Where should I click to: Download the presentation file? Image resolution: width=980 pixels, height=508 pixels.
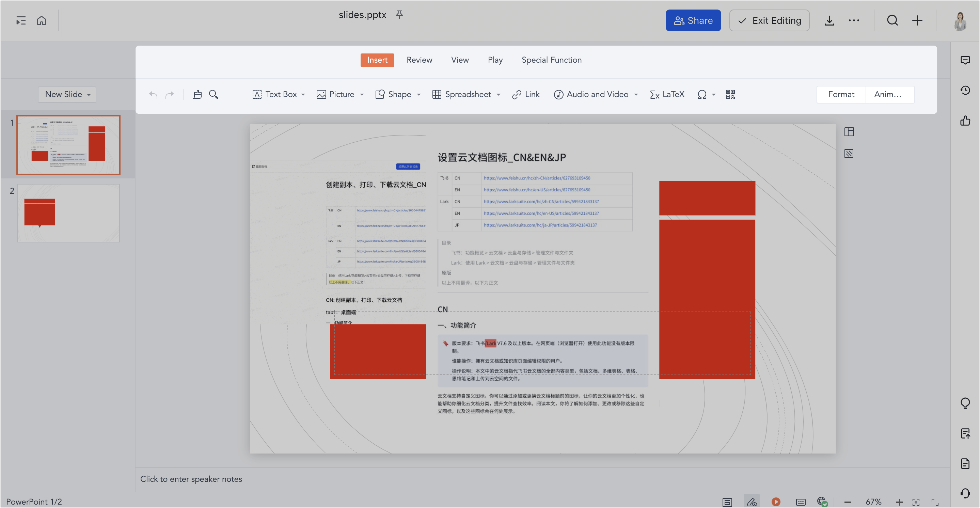(829, 20)
